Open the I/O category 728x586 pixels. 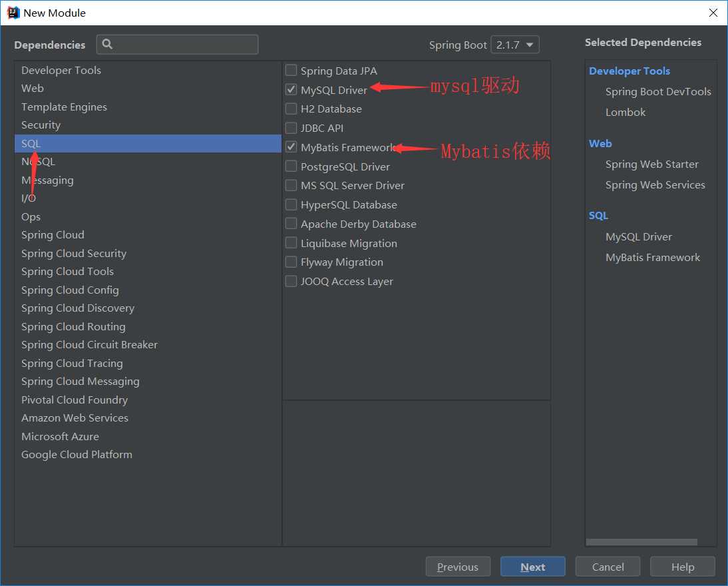tap(148, 198)
